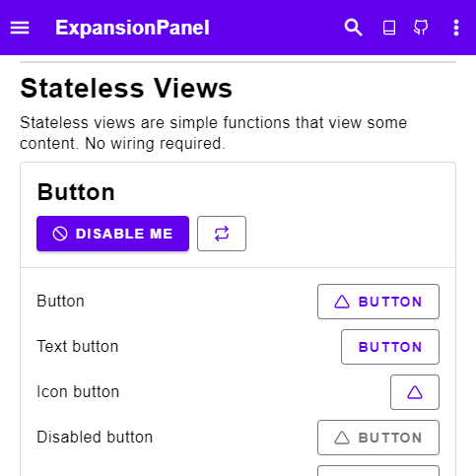Viewport: 476px width, 476px height.
Task: Click the text-only BUTTON
Action: 390,347
